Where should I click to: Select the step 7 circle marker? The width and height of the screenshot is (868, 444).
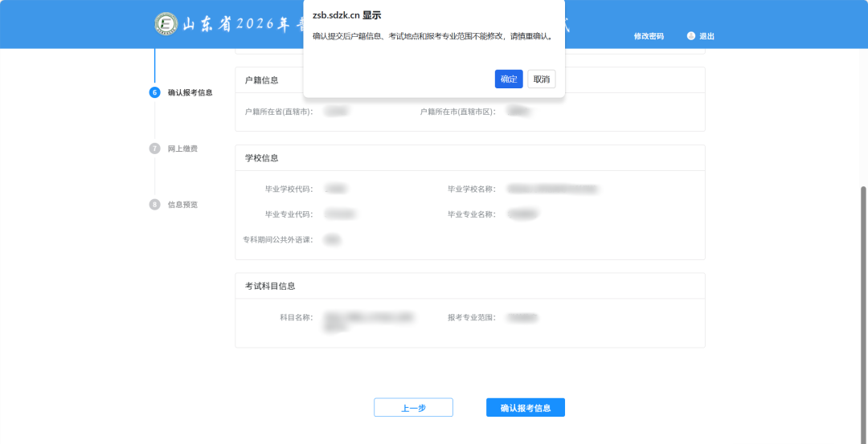click(155, 149)
